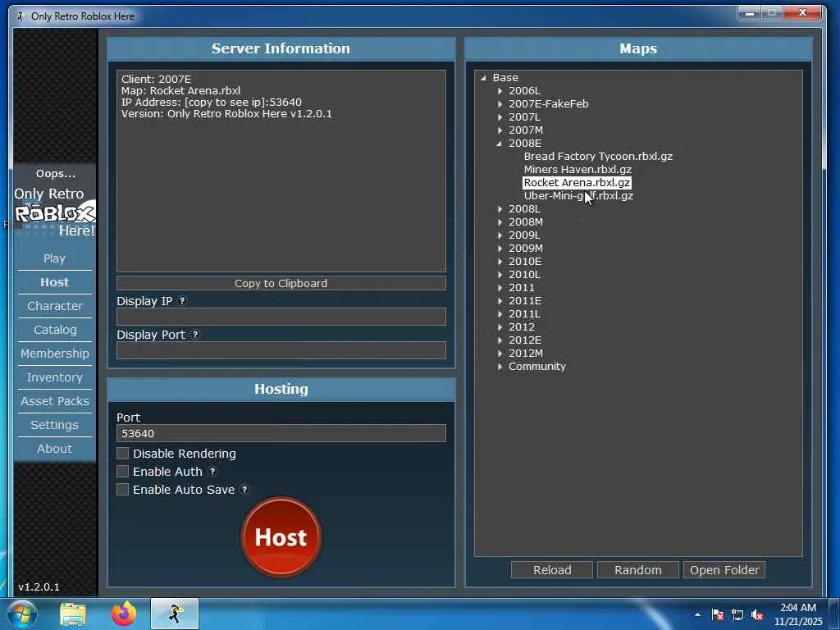Expand the 2012 map folder

[x=500, y=327]
